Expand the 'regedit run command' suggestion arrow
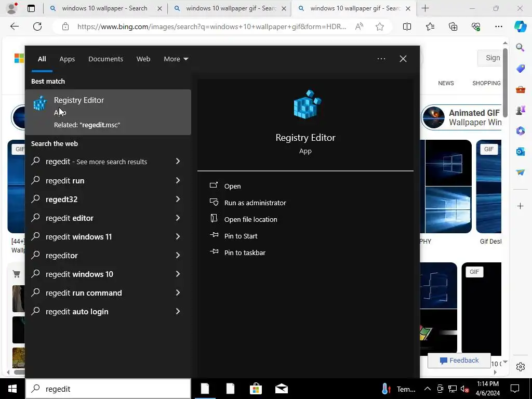This screenshot has width=532, height=399. click(178, 292)
